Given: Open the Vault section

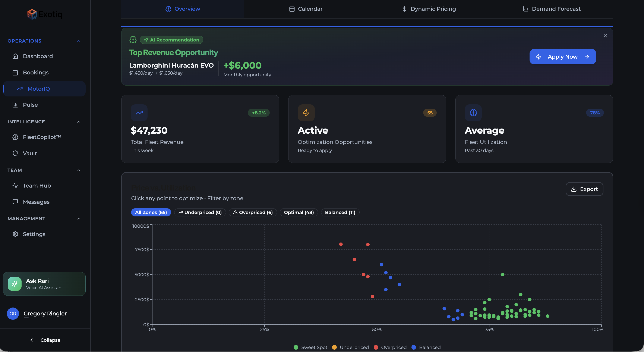Looking at the screenshot, I should point(30,153).
